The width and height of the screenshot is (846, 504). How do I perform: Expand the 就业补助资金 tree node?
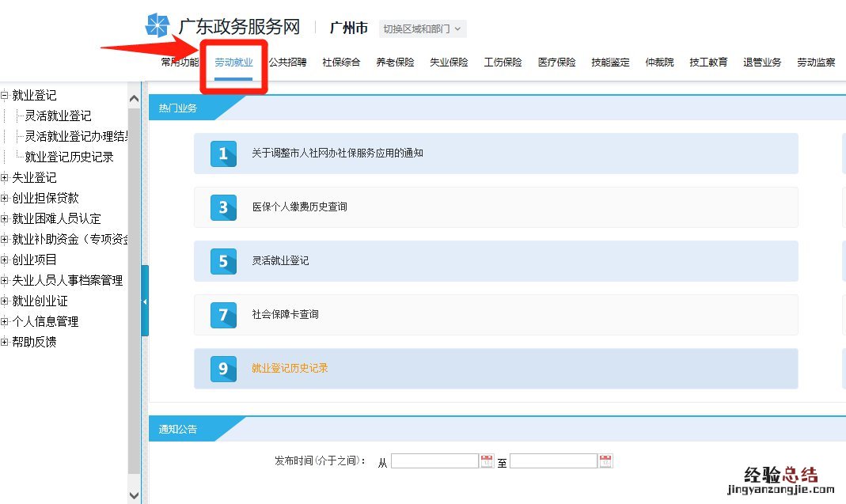click(4, 239)
